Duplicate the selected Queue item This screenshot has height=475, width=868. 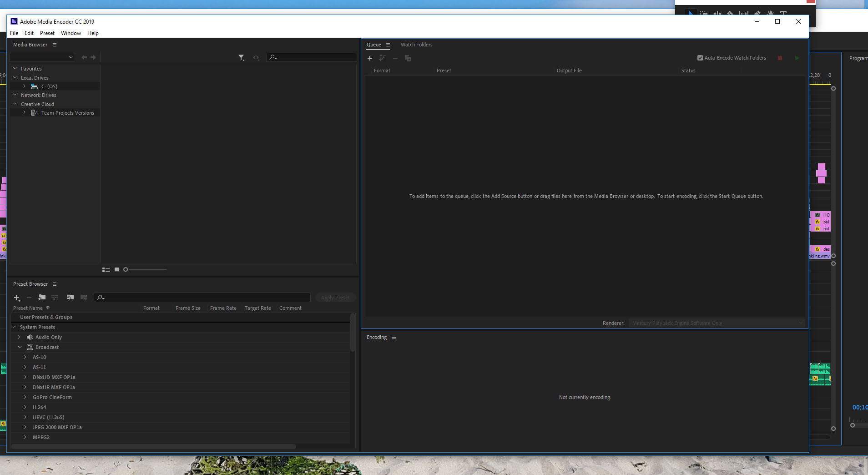click(408, 58)
